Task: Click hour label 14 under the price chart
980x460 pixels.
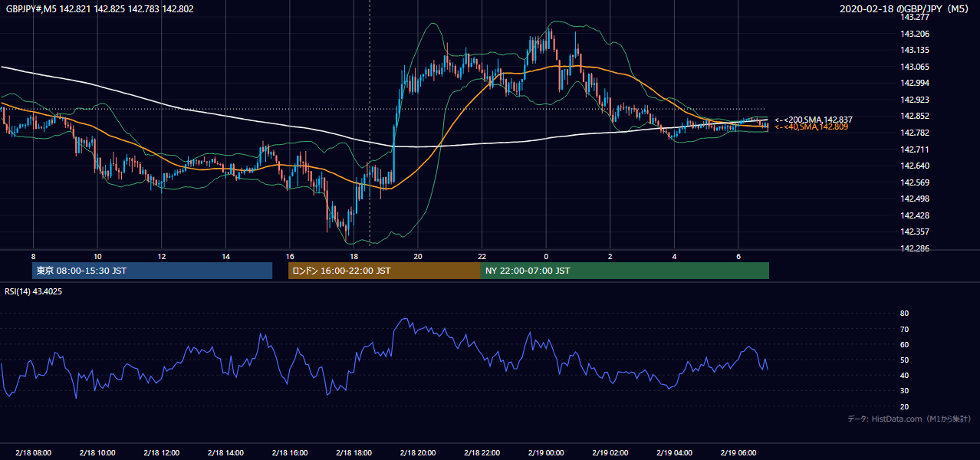Action: (225, 256)
